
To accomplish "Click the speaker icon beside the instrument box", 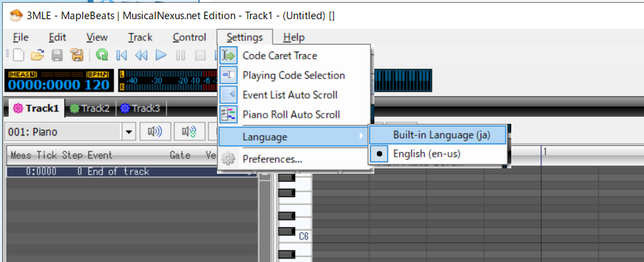I will [x=155, y=132].
